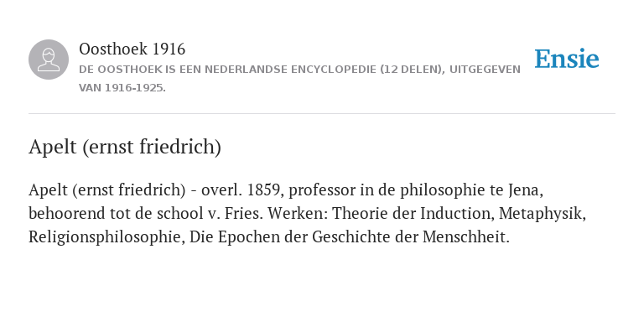Open the Ensie logo link
This screenshot has height=322, width=644.
[567, 60]
